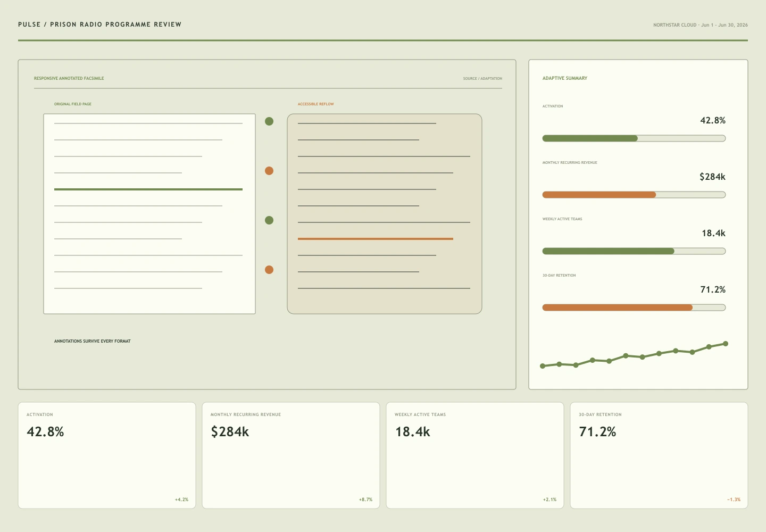Select the Weekly Active Teams 18.4k card
The width and height of the screenshot is (766, 532).
click(x=475, y=455)
